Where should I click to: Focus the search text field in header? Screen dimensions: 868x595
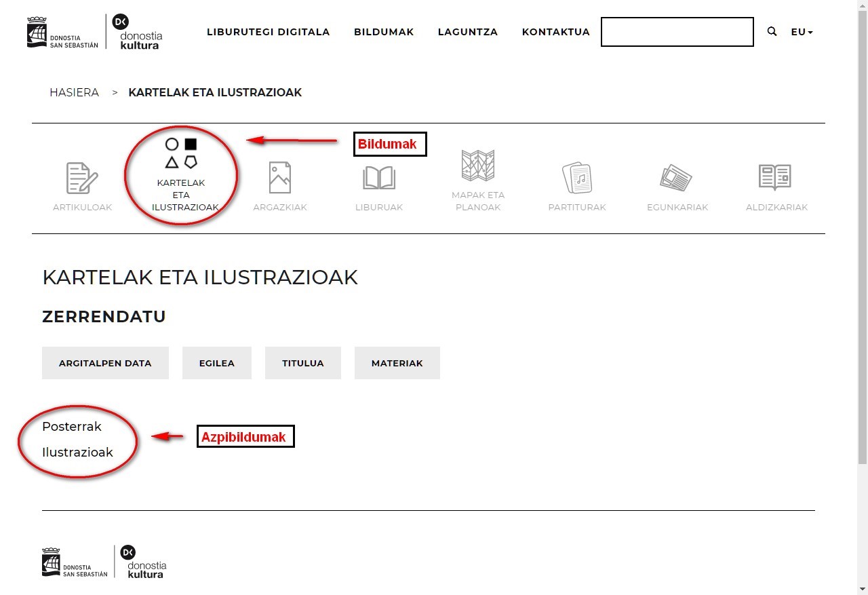coord(677,32)
